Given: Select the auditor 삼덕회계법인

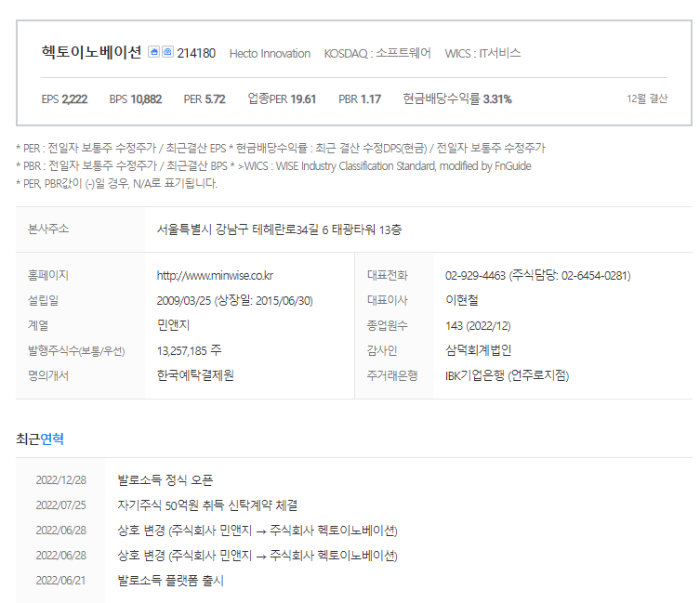Looking at the screenshot, I should point(478,350).
